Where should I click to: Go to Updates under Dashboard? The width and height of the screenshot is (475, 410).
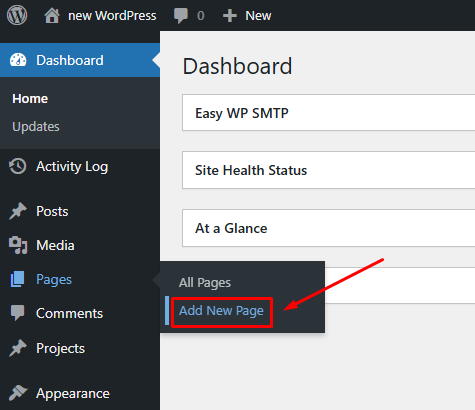(x=36, y=127)
